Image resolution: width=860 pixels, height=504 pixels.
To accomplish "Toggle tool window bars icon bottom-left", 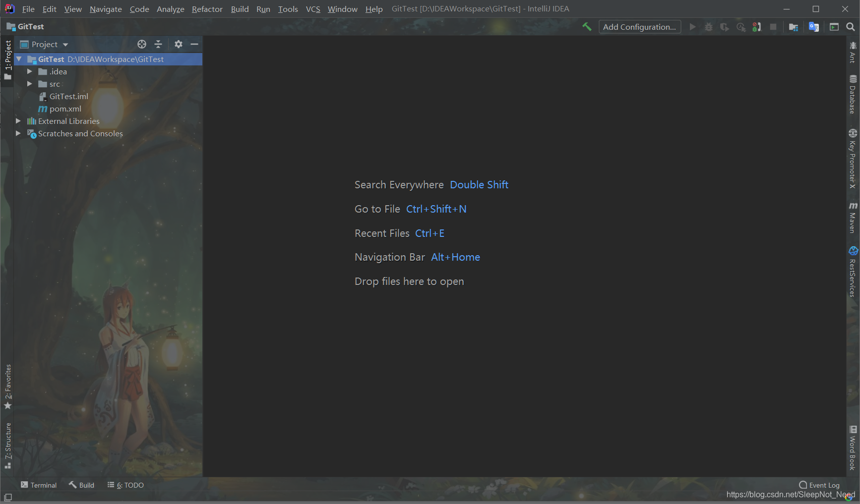I will (8, 497).
